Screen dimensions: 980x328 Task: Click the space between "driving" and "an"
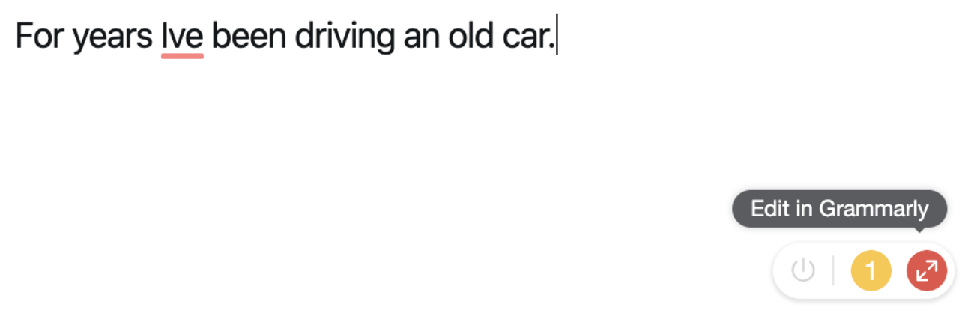399,37
